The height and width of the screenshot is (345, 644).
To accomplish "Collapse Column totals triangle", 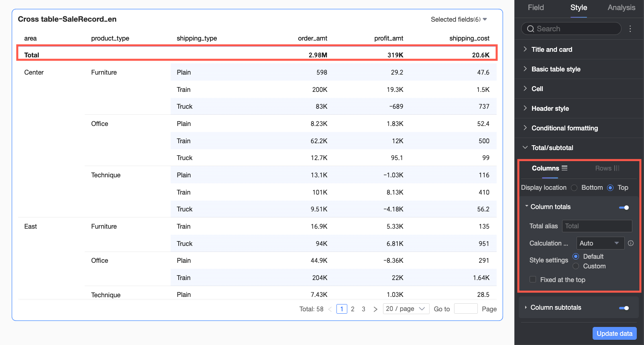I will (526, 206).
